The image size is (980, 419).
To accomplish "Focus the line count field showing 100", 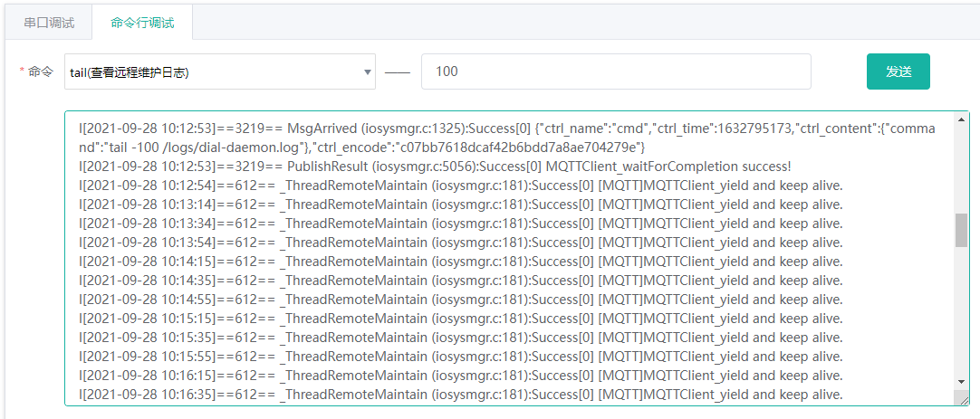I will click(616, 71).
